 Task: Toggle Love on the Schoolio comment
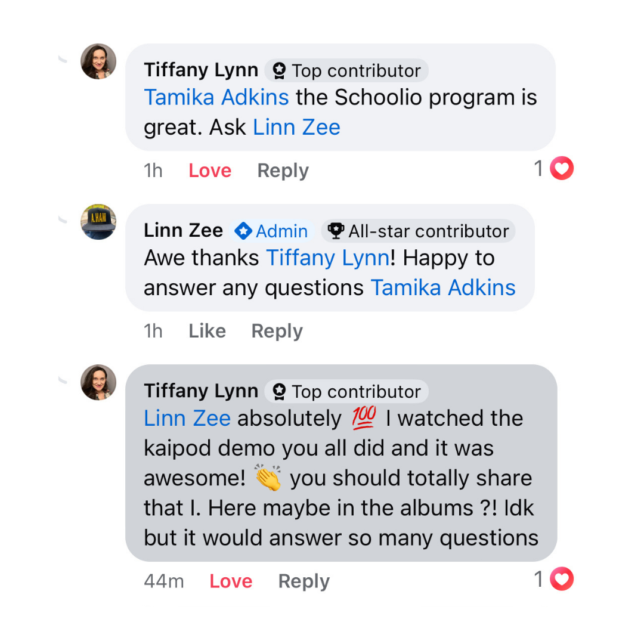[210, 171]
